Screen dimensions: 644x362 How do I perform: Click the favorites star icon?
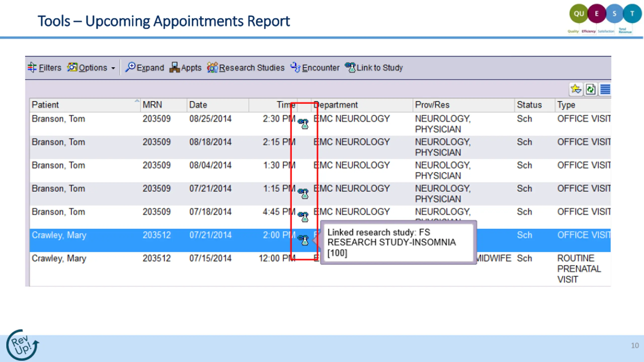pyautogui.click(x=576, y=89)
